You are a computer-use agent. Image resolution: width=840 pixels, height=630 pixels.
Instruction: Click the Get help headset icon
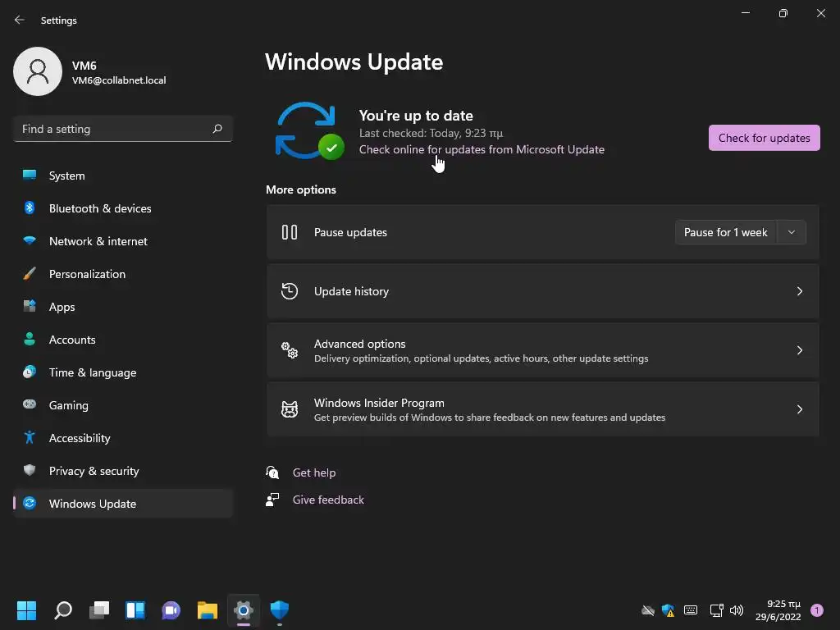pos(272,472)
